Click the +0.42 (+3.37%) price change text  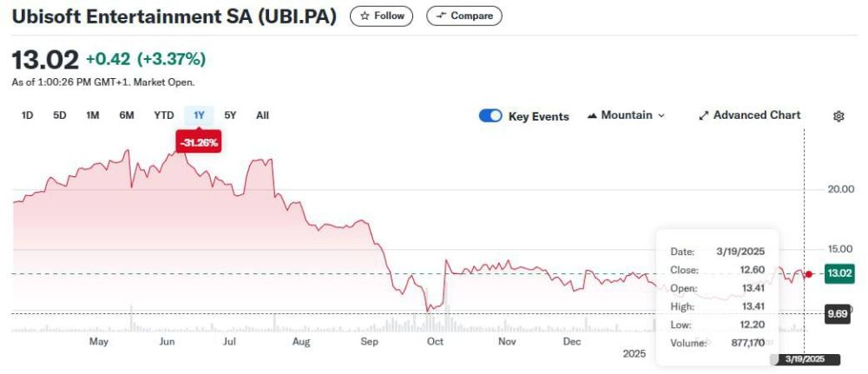click(145, 59)
